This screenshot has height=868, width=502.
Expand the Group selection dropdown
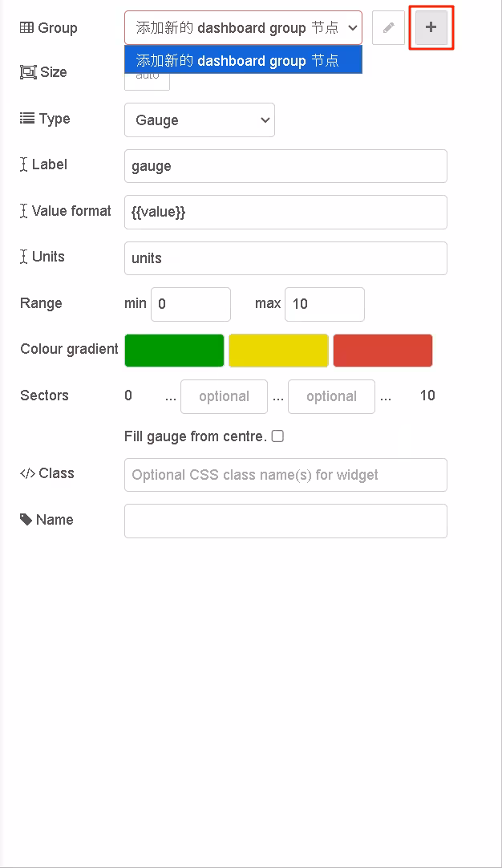(x=243, y=28)
